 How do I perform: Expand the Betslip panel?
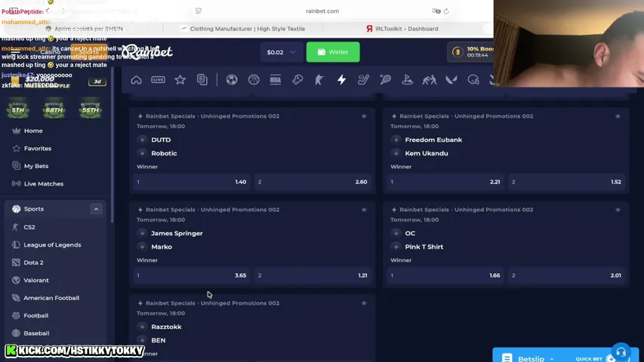pos(530,358)
